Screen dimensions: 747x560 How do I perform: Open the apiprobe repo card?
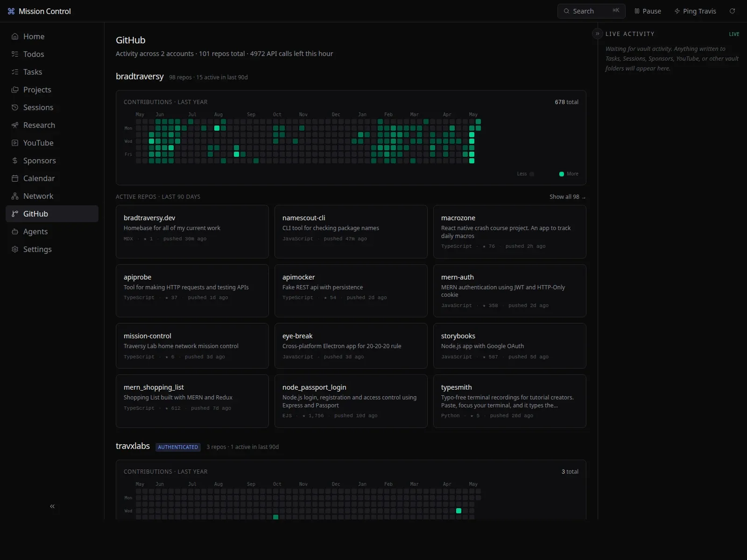(x=192, y=291)
